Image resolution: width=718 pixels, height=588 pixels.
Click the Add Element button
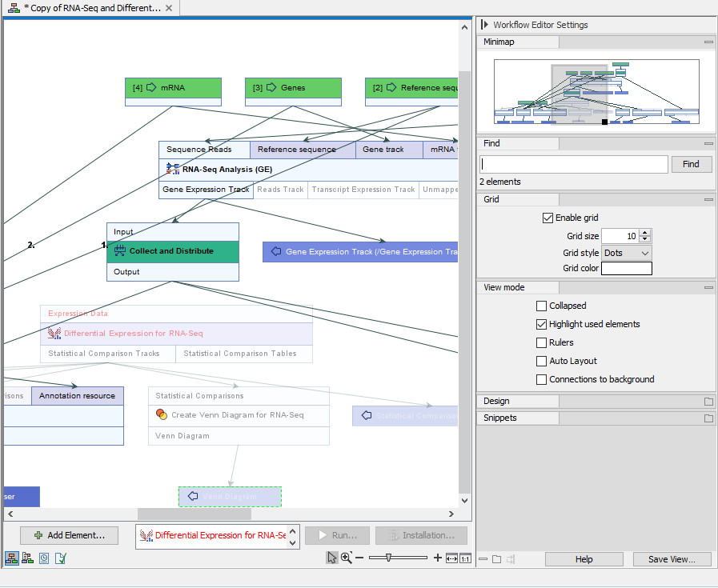69,535
